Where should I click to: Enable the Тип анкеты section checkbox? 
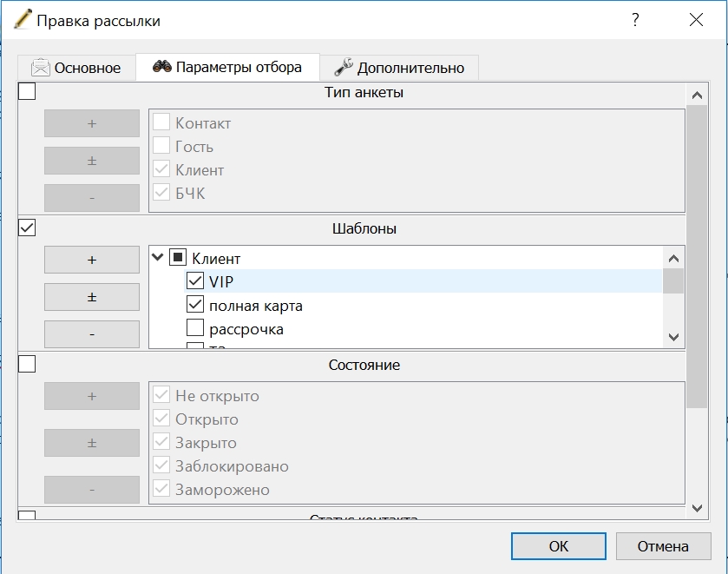coord(27,91)
